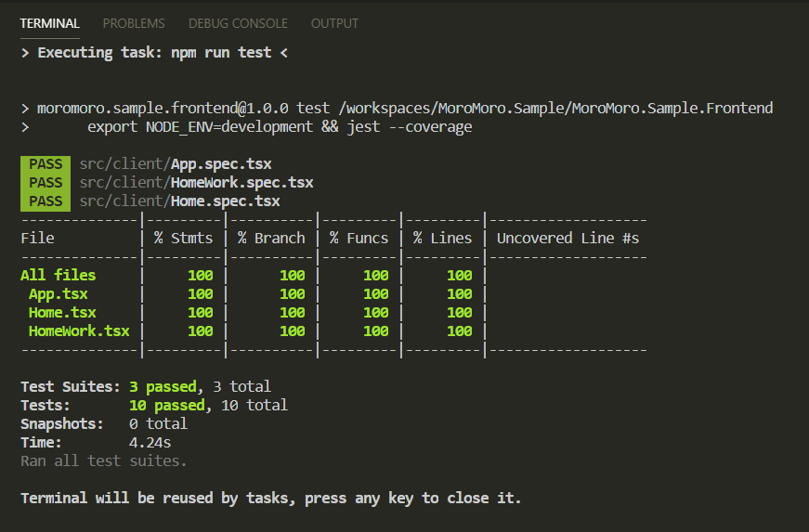Click the '0 total' snapshots value
Image resolution: width=809 pixels, height=532 pixels.
tap(158, 423)
